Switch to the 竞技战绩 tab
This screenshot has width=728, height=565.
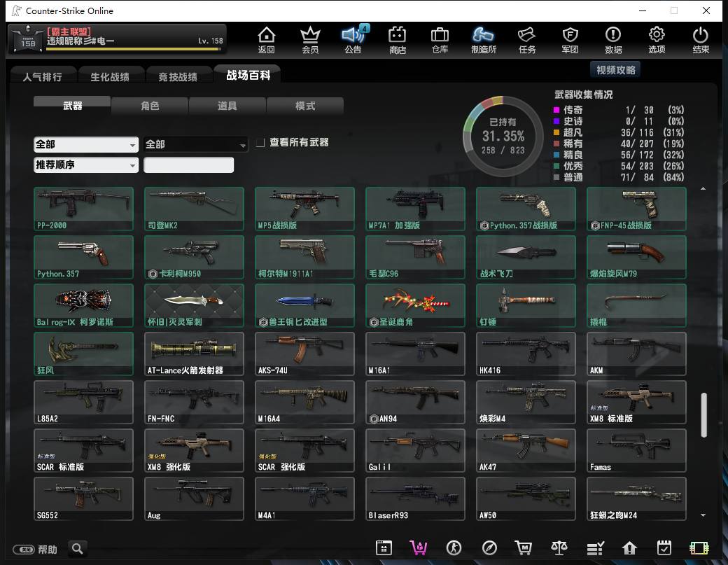(178, 76)
